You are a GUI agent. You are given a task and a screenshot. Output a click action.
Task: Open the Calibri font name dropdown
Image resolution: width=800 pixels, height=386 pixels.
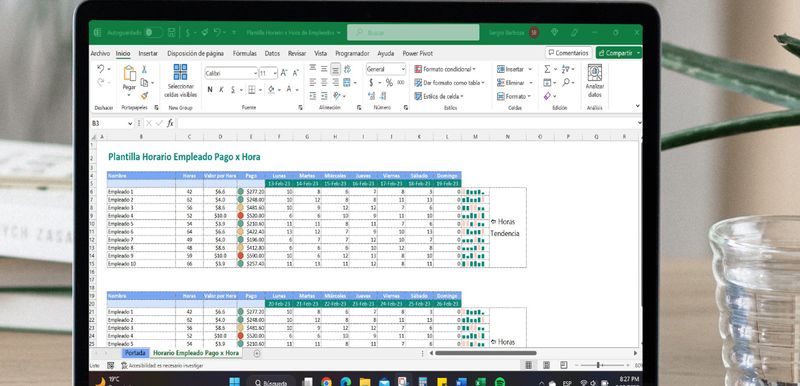tap(255, 73)
